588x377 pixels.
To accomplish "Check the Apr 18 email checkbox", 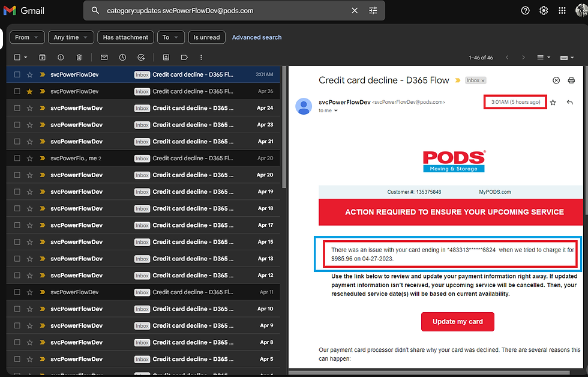I will point(17,208).
